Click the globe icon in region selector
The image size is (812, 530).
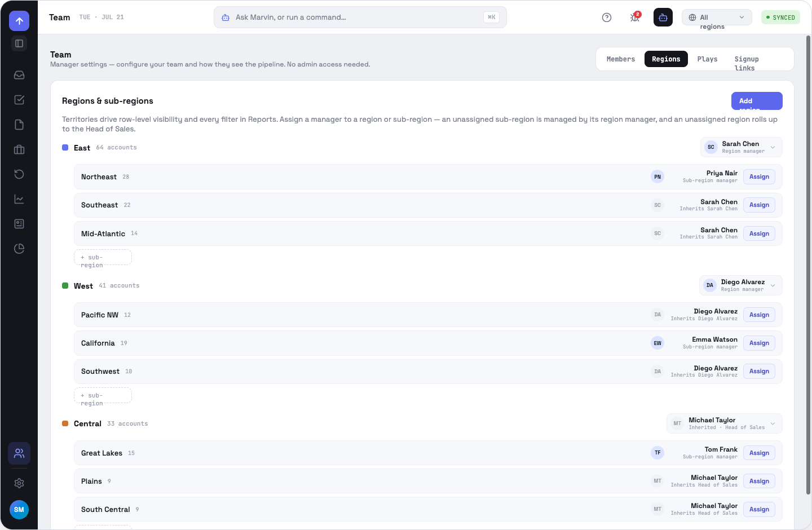tap(692, 17)
